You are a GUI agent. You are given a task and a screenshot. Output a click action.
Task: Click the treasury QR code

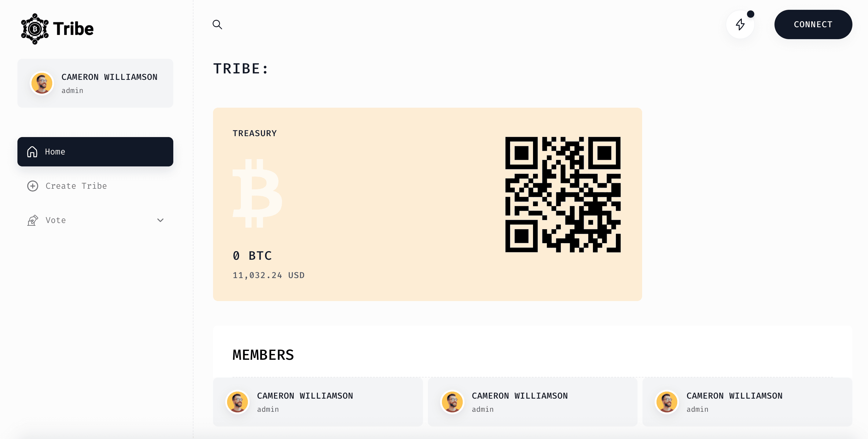[x=563, y=195]
